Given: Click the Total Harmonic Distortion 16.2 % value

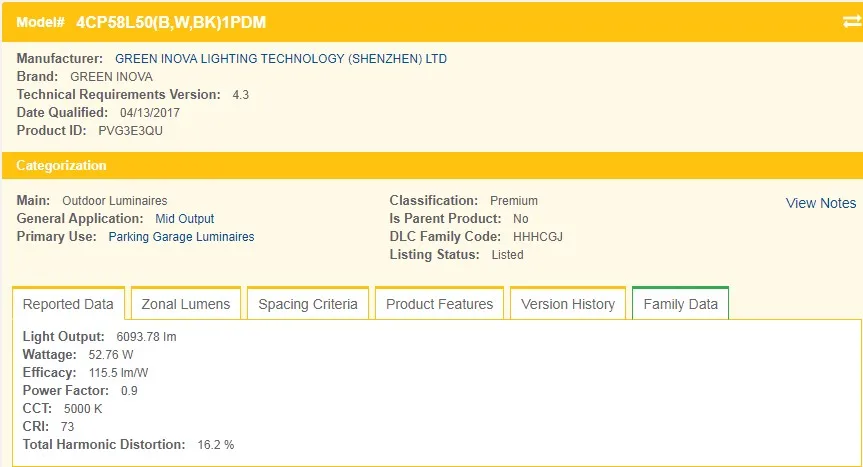Looking at the screenshot, I should point(215,444).
